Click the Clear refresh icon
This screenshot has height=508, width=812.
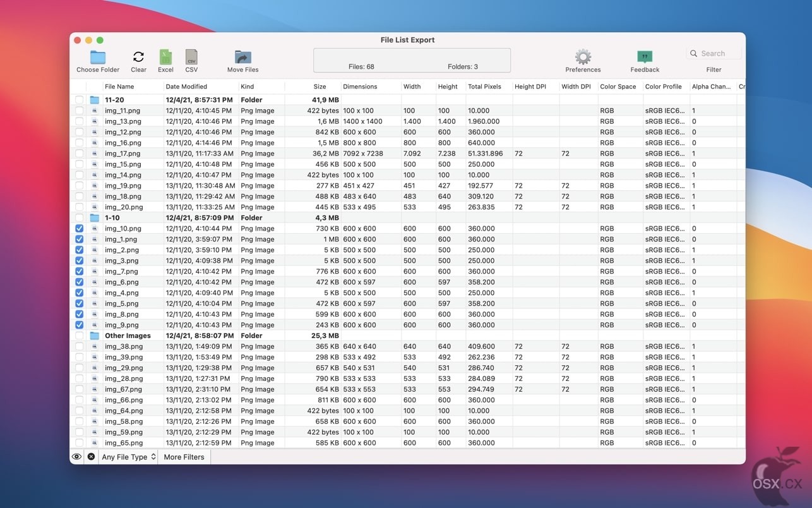(138, 57)
